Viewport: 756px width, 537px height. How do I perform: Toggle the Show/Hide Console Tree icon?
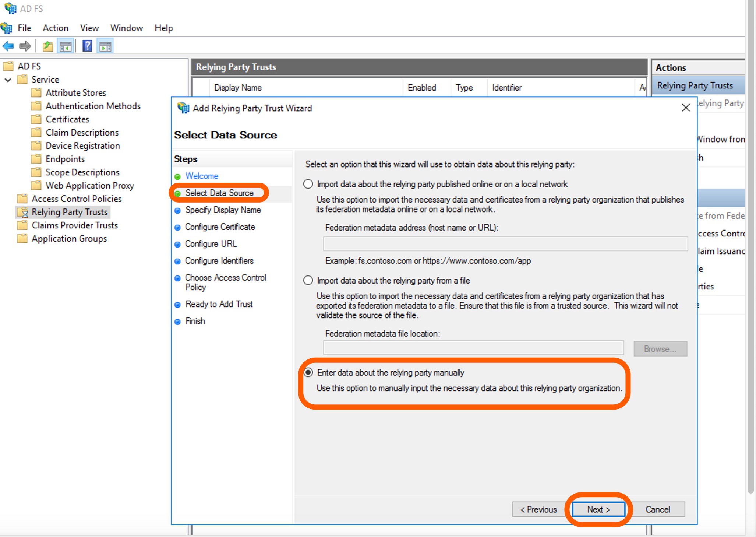point(66,46)
